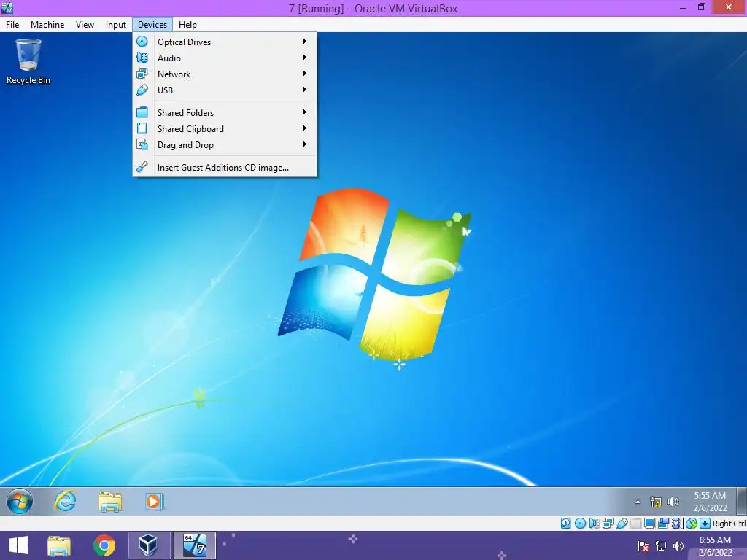
Task: Select the running VM taskbar button
Action: [195, 545]
